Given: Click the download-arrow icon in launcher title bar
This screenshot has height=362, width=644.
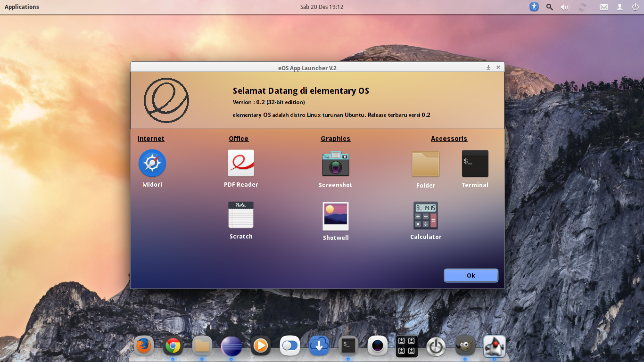Looking at the screenshot, I should click(488, 67).
